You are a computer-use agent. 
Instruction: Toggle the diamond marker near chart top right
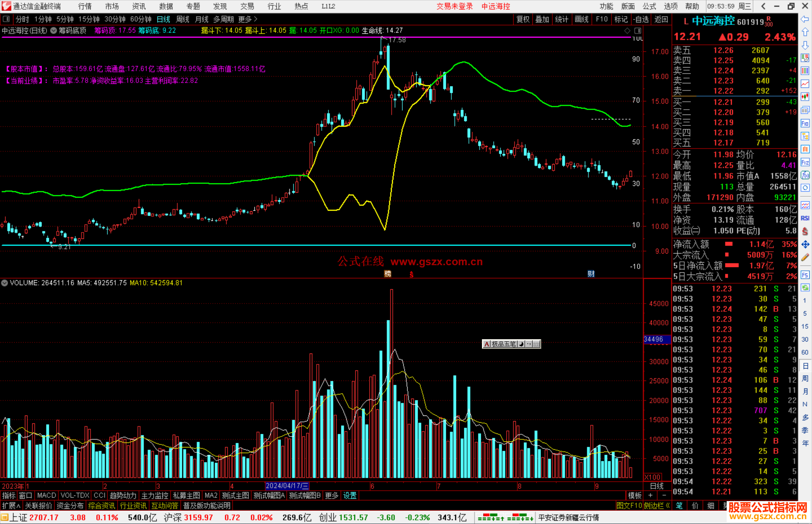(x=627, y=30)
